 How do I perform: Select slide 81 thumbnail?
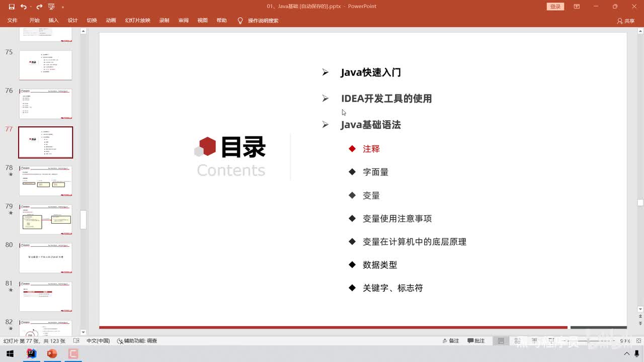click(46, 297)
